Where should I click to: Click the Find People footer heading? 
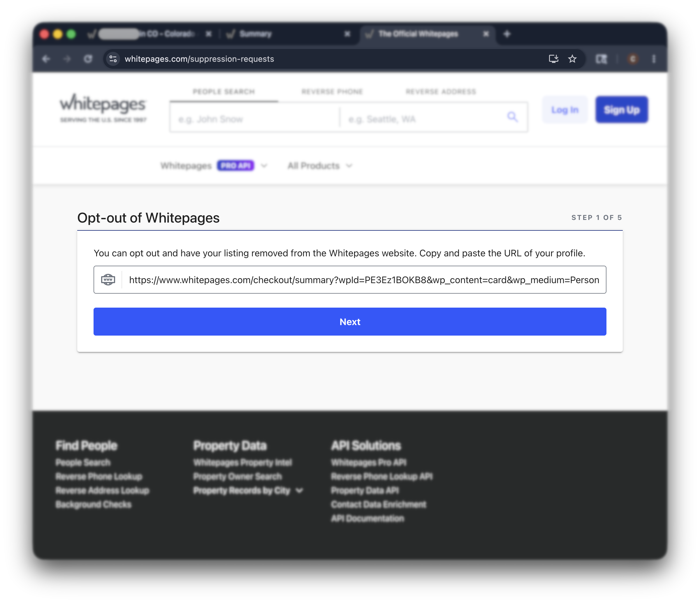(x=87, y=445)
